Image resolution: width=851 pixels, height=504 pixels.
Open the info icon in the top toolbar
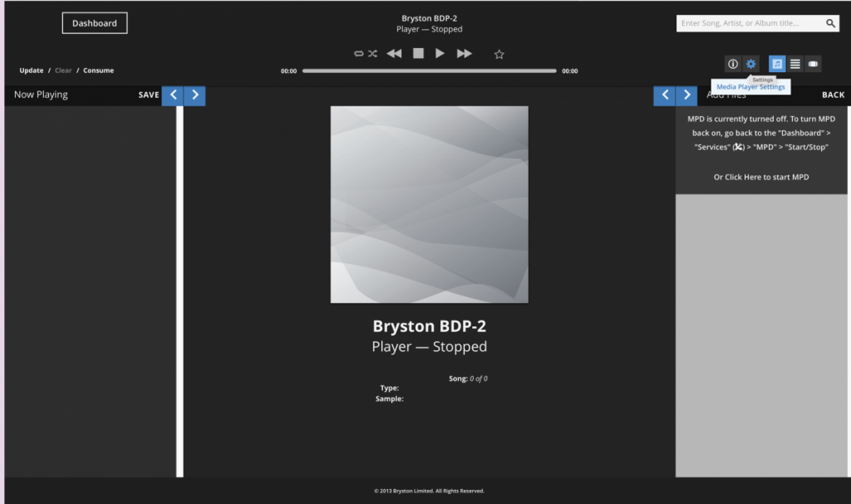pos(733,64)
